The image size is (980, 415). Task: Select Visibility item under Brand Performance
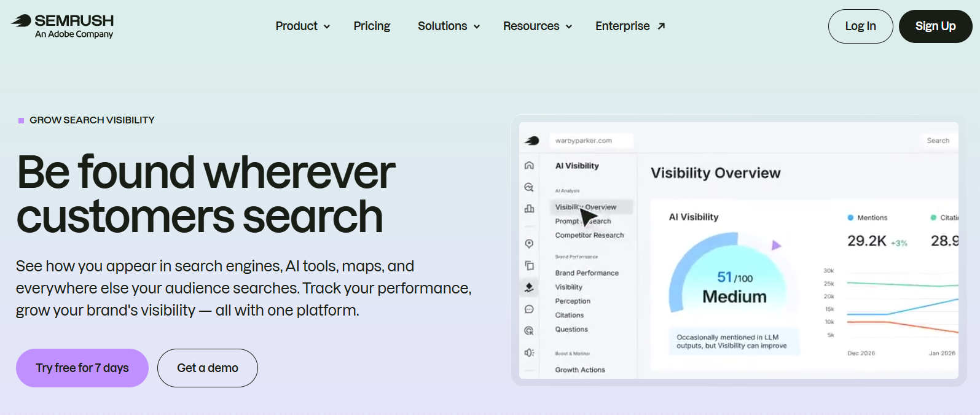[x=569, y=287]
